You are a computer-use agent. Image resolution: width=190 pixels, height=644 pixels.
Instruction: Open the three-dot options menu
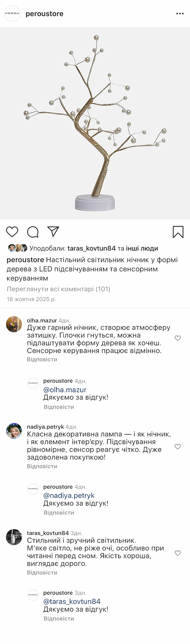point(180,14)
